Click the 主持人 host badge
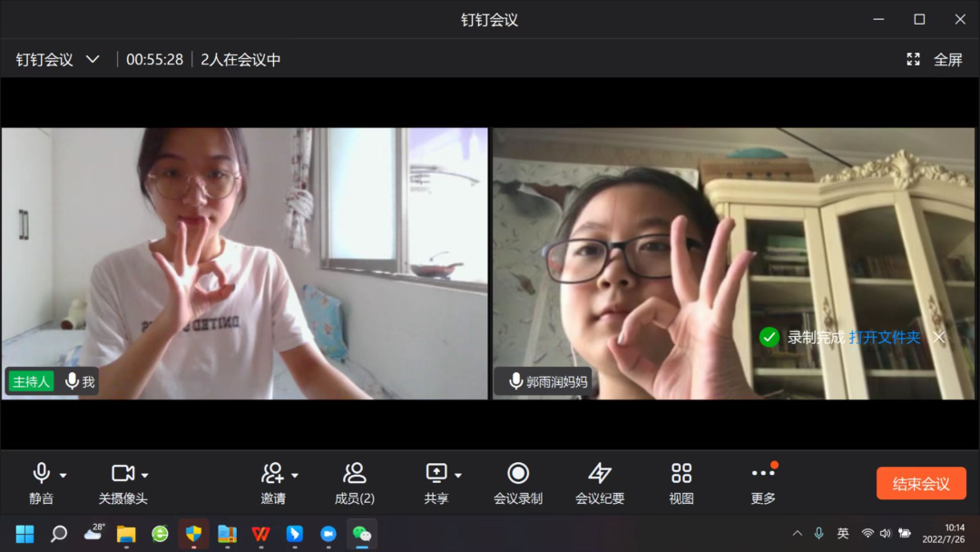Image resolution: width=980 pixels, height=552 pixels. (x=31, y=381)
